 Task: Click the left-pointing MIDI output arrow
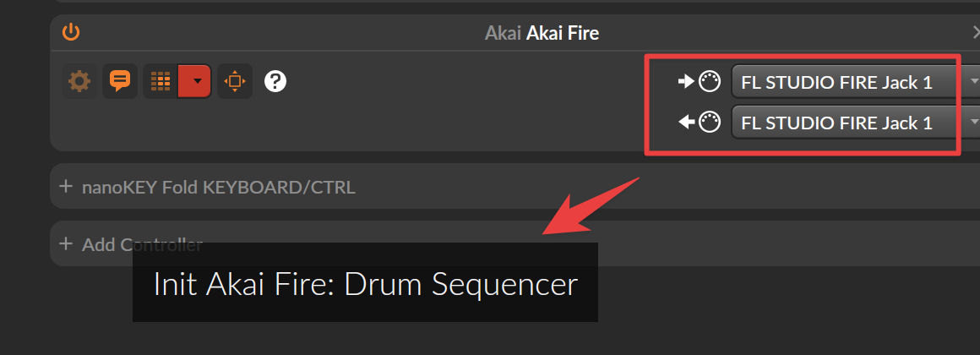coord(686,122)
